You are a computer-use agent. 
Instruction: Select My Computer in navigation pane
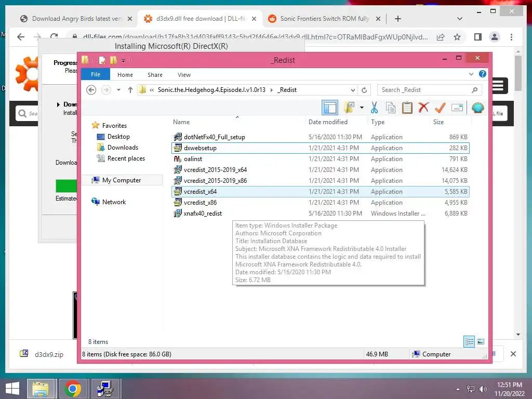(122, 180)
